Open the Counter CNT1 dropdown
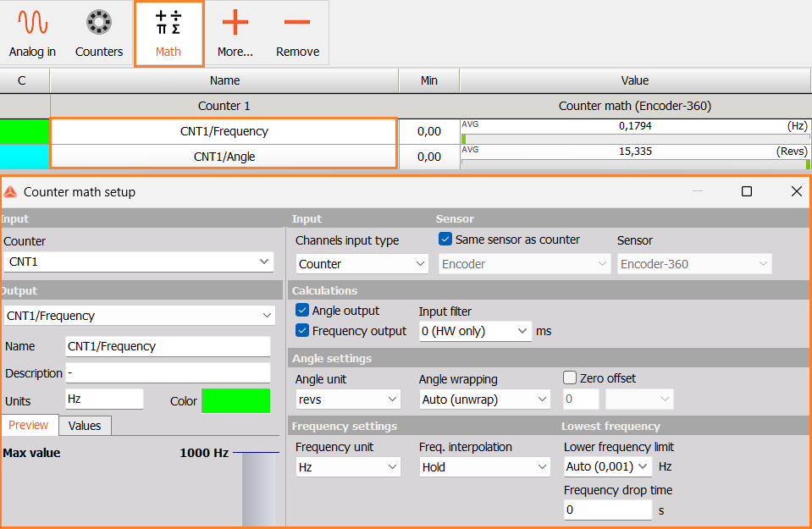The height and width of the screenshot is (529, 812). (x=139, y=262)
